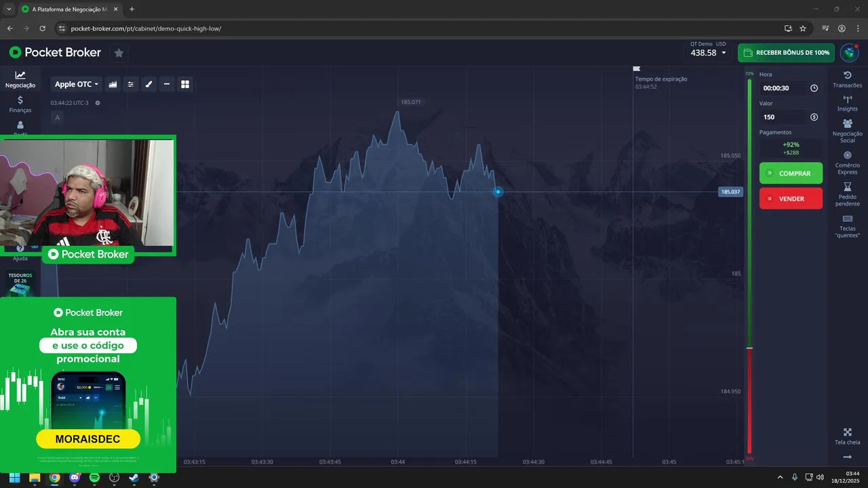The image size is (868, 488).
Task: Open chart indicators settings icon
Action: point(131,84)
